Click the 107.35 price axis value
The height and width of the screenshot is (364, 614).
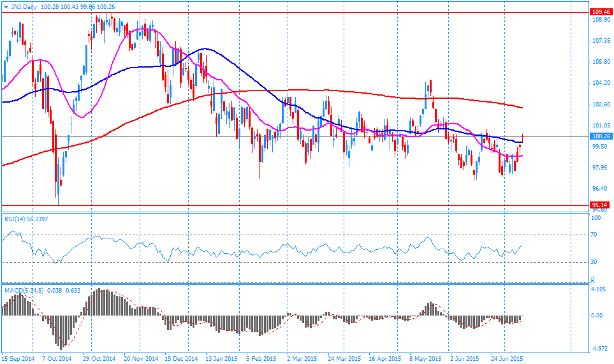tap(601, 41)
